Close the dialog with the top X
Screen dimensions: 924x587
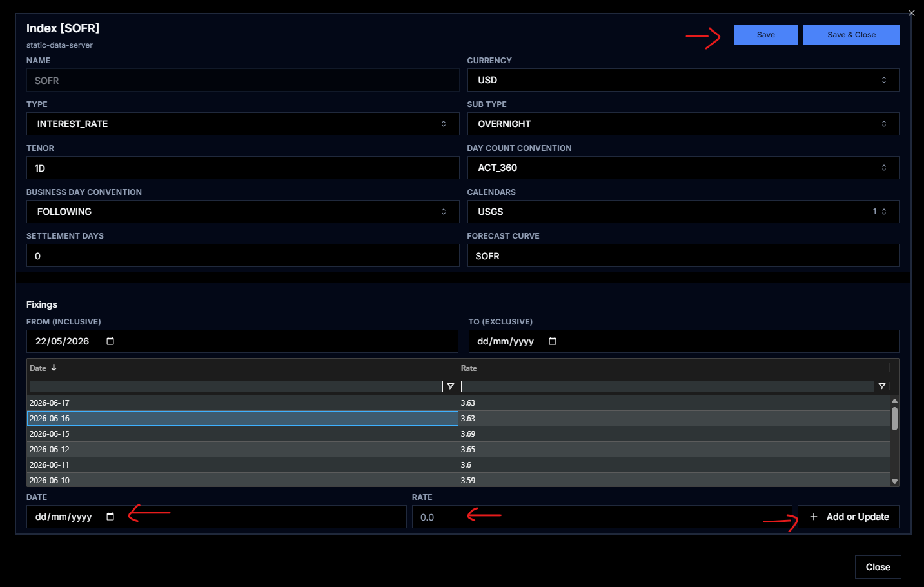point(911,13)
